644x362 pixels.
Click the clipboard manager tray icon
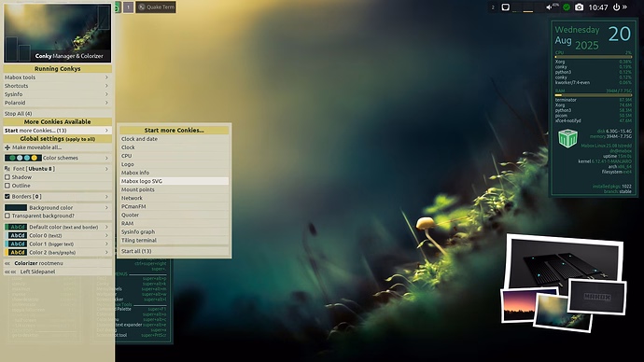506,7
